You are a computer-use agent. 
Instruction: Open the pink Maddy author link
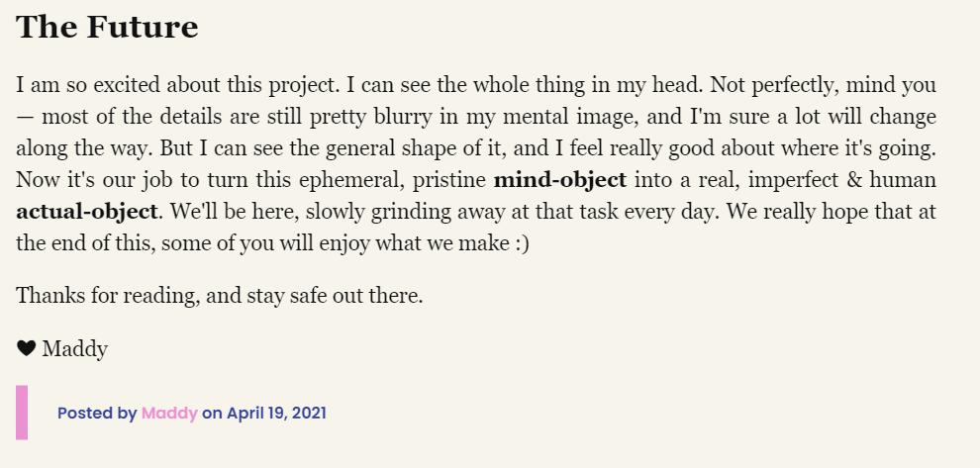coord(169,413)
